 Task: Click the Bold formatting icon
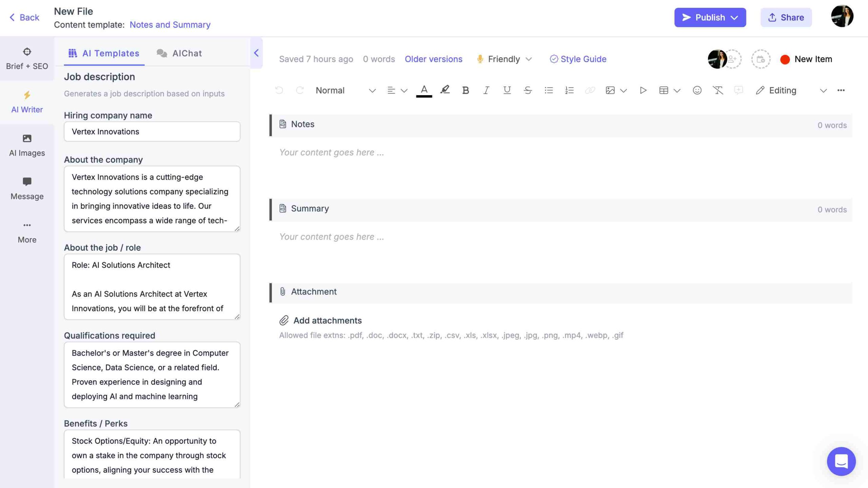pos(465,90)
